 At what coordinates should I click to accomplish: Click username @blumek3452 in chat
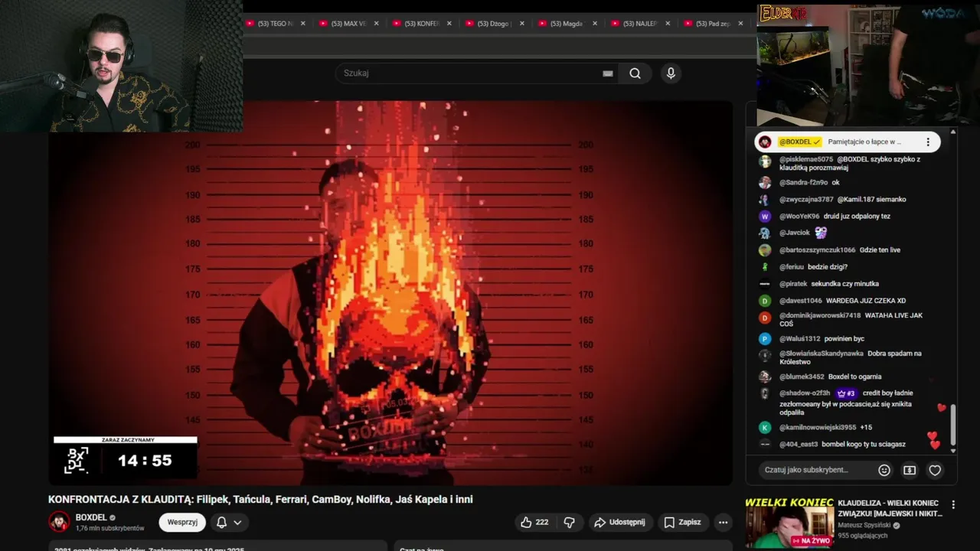click(x=802, y=377)
